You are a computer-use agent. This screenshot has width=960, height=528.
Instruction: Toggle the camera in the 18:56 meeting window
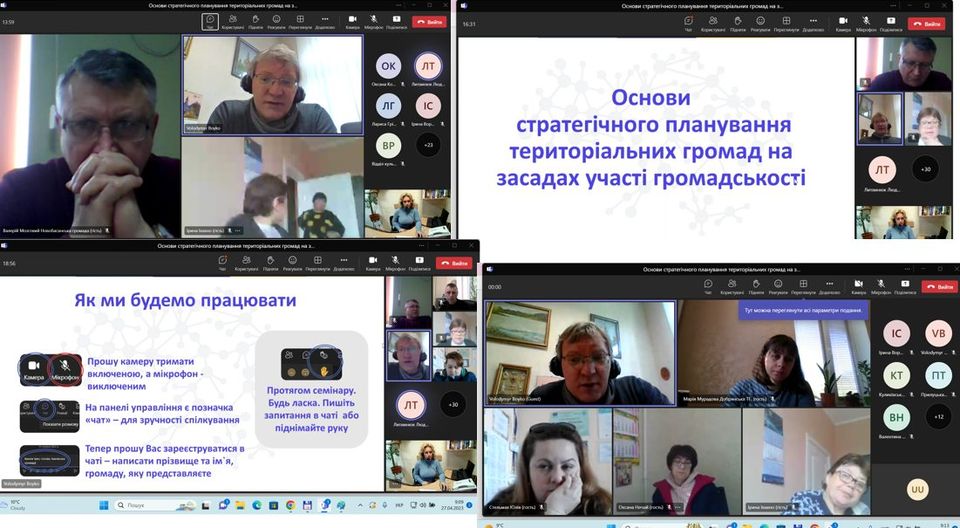(373, 263)
